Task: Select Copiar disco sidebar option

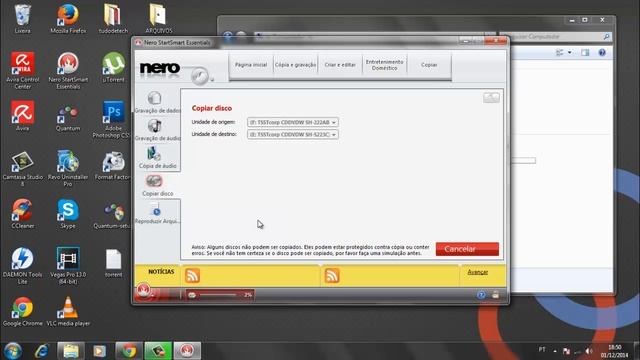Action: coord(158,185)
